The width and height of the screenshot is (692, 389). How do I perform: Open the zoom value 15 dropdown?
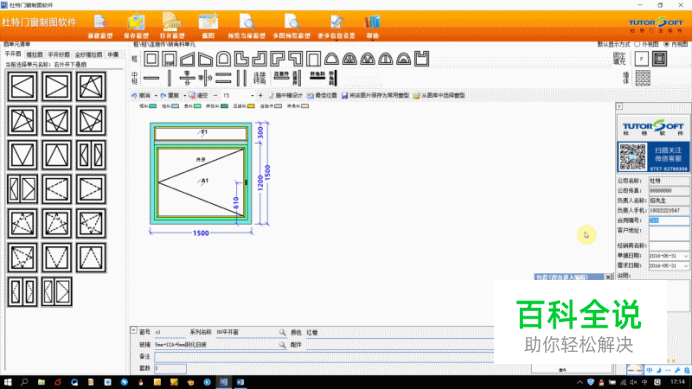[252, 95]
